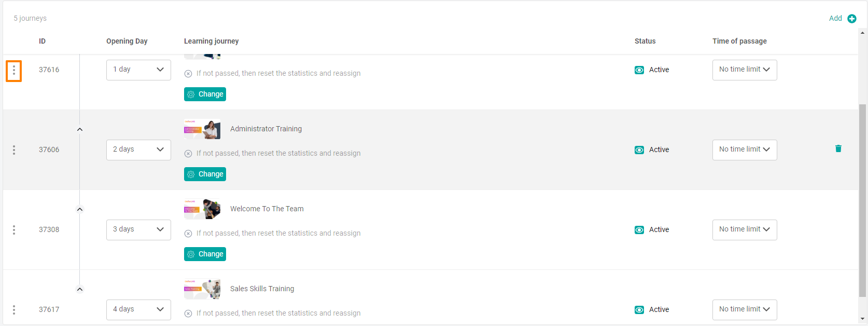Click the Opening Day column header
The height and width of the screenshot is (326, 868).
[x=127, y=41]
